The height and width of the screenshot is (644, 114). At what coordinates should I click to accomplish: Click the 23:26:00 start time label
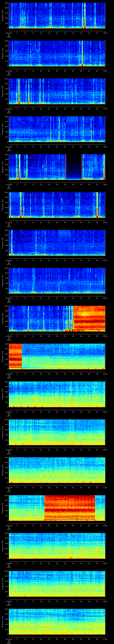(x=9, y=487)
